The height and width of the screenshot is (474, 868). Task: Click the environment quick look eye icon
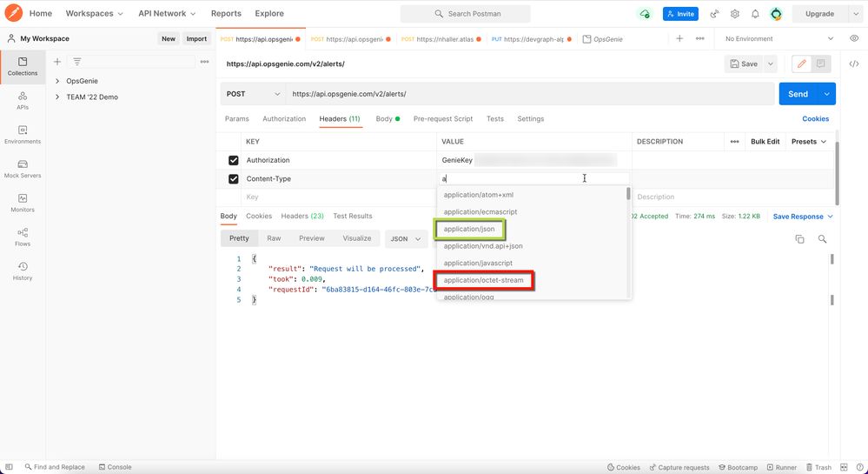(854, 38)
